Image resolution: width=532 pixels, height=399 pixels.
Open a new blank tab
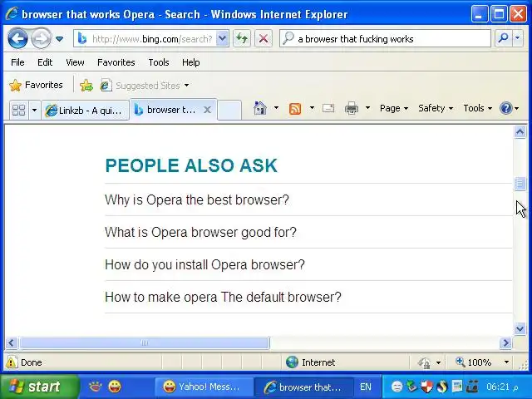pos(229,111)
